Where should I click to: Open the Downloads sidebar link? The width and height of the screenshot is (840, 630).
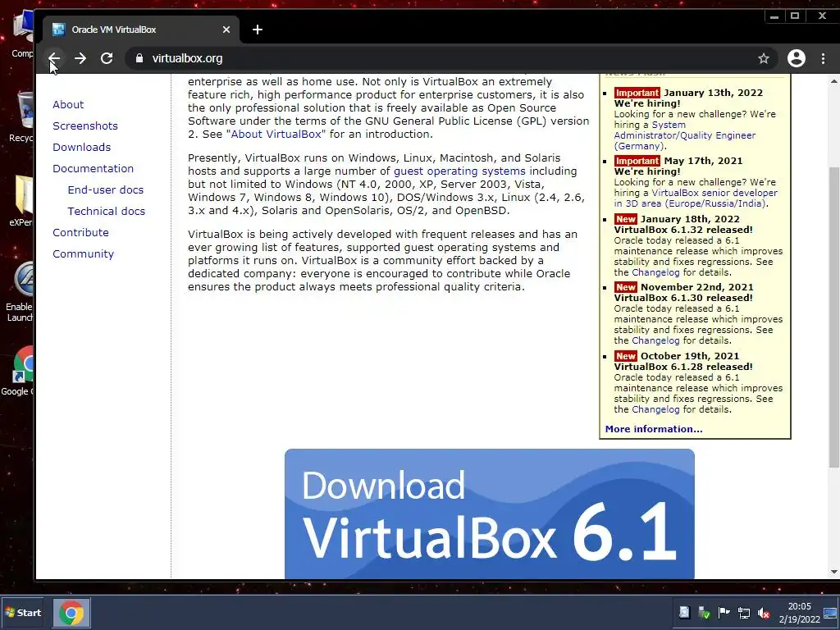pos(81,148)
